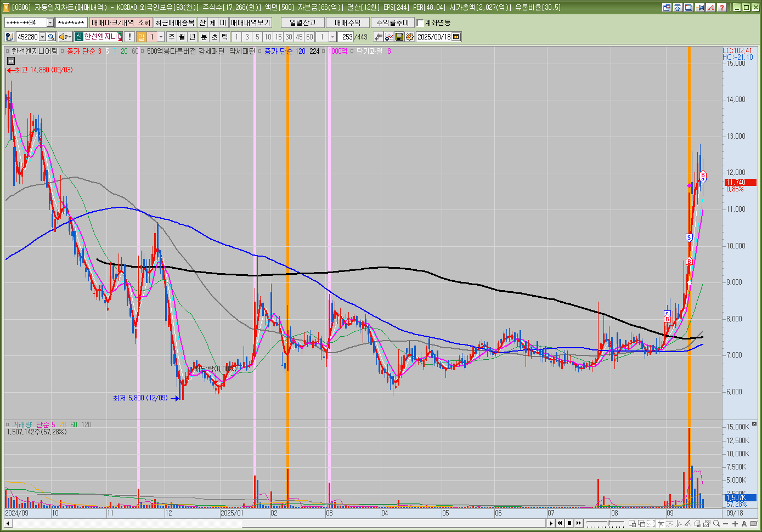Click the first blue window icon in title bar
Screen dimensions: 762x532
click(667, 7)
